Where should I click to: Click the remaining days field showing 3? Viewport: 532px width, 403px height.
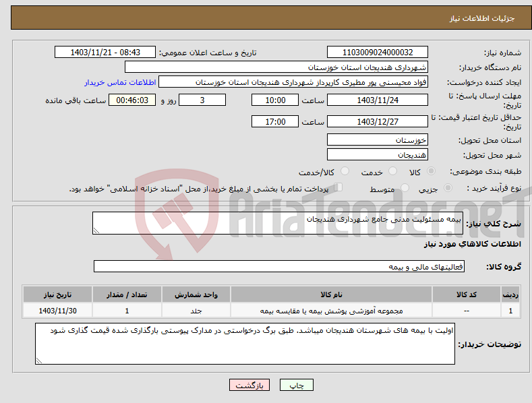[202, 100]
